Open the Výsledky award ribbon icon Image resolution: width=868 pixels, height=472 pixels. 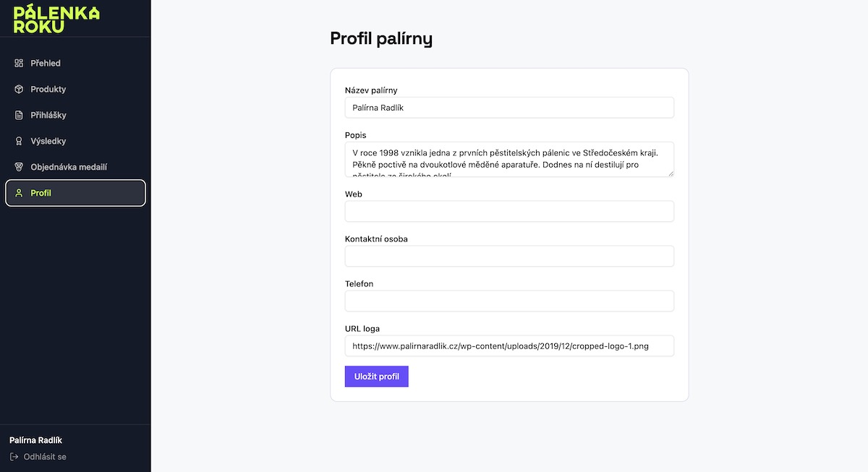click(x=19, y=142)
